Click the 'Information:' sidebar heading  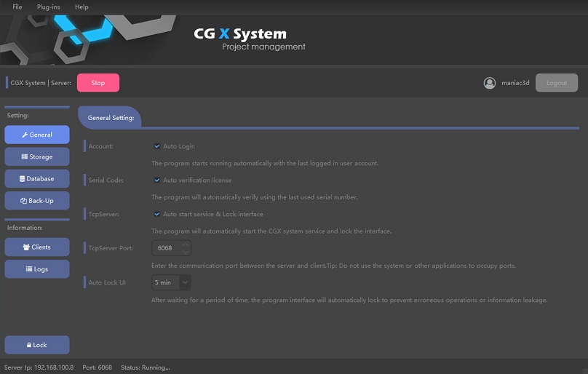click(x=25, y=228)
